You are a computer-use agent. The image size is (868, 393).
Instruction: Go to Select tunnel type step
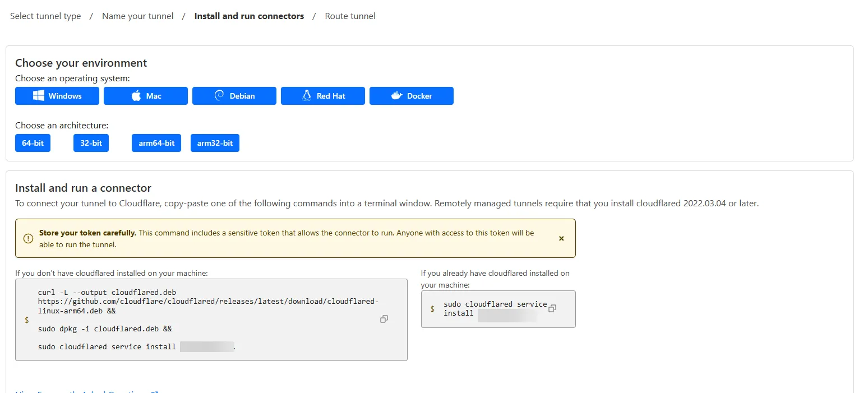(x=45, y=16)
